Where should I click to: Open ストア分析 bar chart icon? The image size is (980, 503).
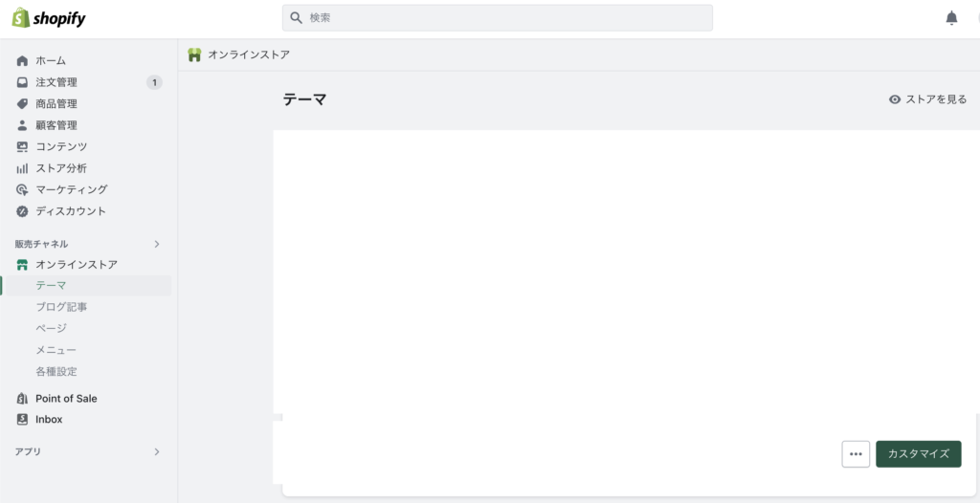click(x=23, y=168)
